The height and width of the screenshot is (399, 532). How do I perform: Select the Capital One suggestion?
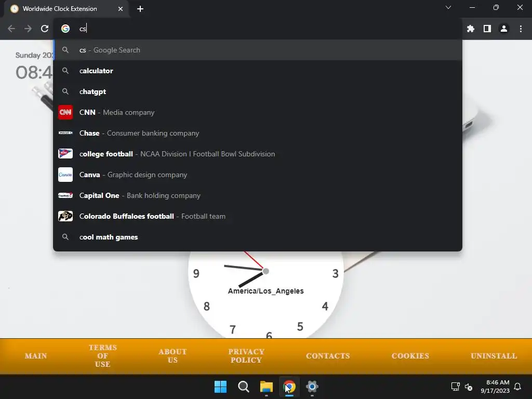pos(258,195)
